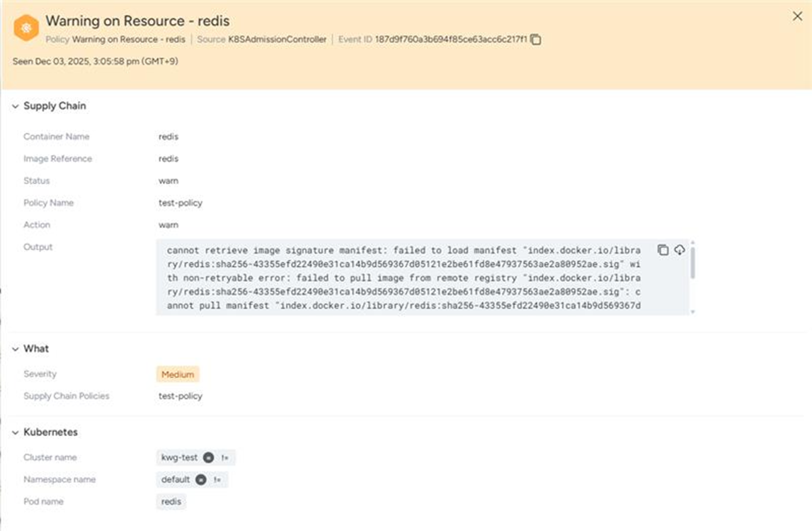The height and width of the screenshot is (531, 812).
Task: Copy the Output error text
Action: pos(663,250)
